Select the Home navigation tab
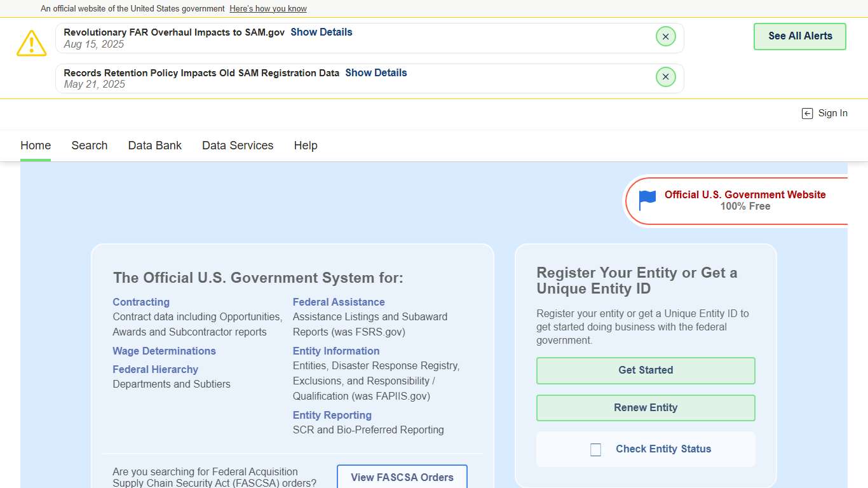The height and width of the screenshot is (488, 868). point(36,146)
